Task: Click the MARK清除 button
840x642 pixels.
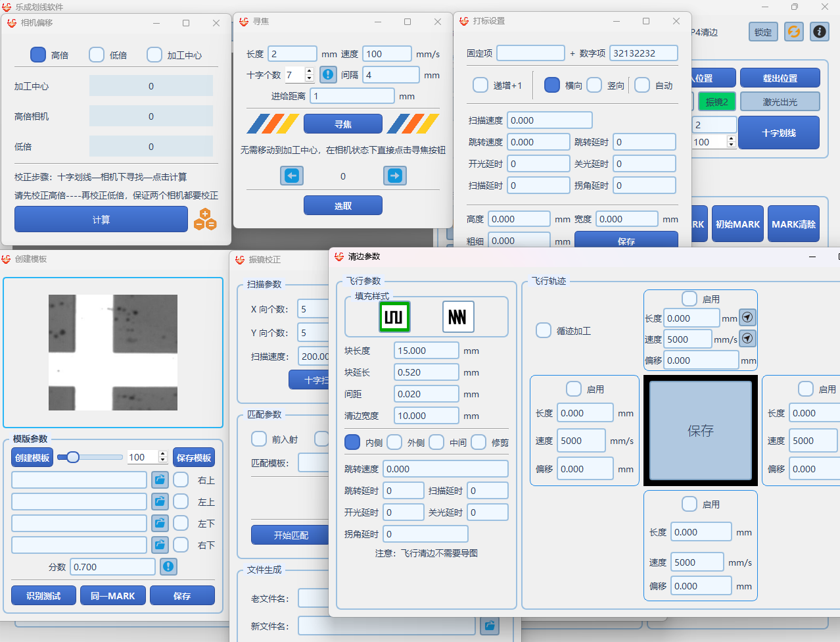Action: (x=793, y=224)
